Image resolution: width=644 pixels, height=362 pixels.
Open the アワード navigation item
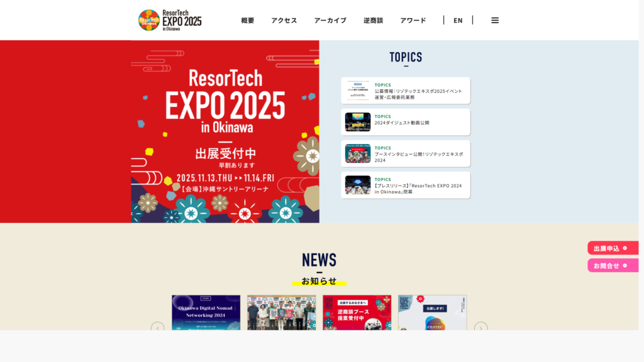coord(413,20)
